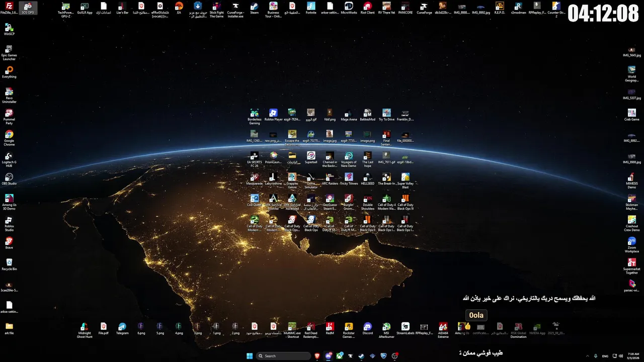Select the MIMESIS Demo desktop icon

[x=632, y=181]
